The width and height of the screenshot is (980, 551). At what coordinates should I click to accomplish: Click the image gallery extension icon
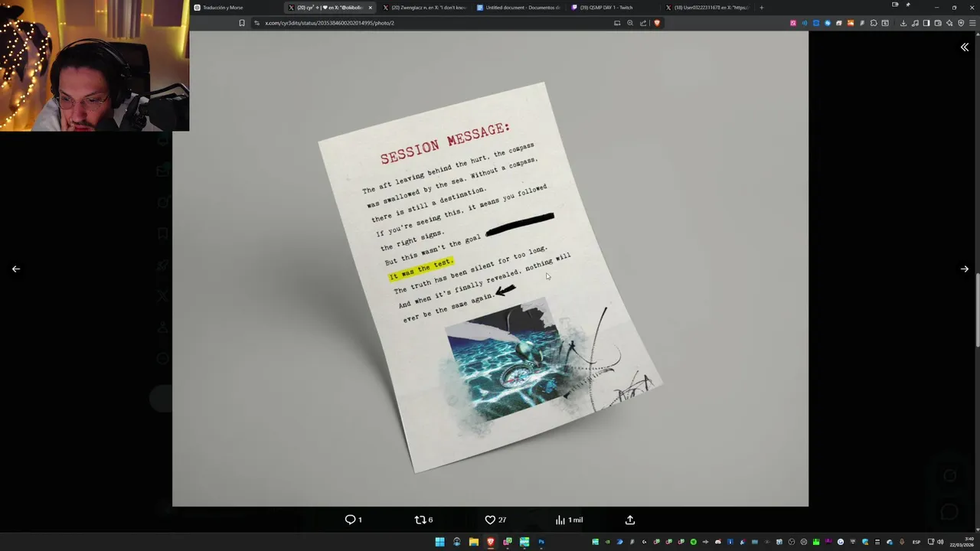[x=851, y=23]
